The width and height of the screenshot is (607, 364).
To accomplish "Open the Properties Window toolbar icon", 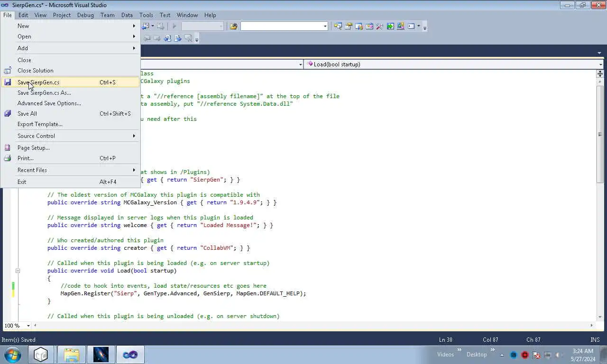I will (x=349, y=26).
